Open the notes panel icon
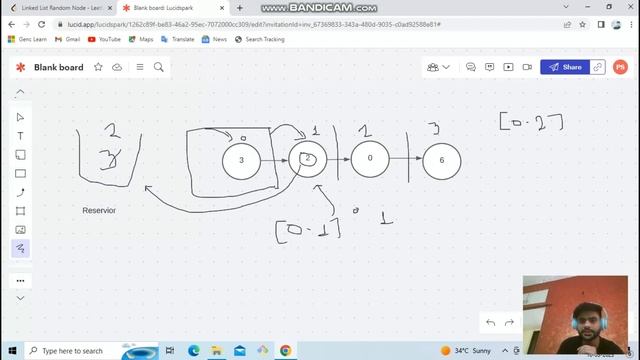This screenshot has width=640, height=360. coord(489,67)
